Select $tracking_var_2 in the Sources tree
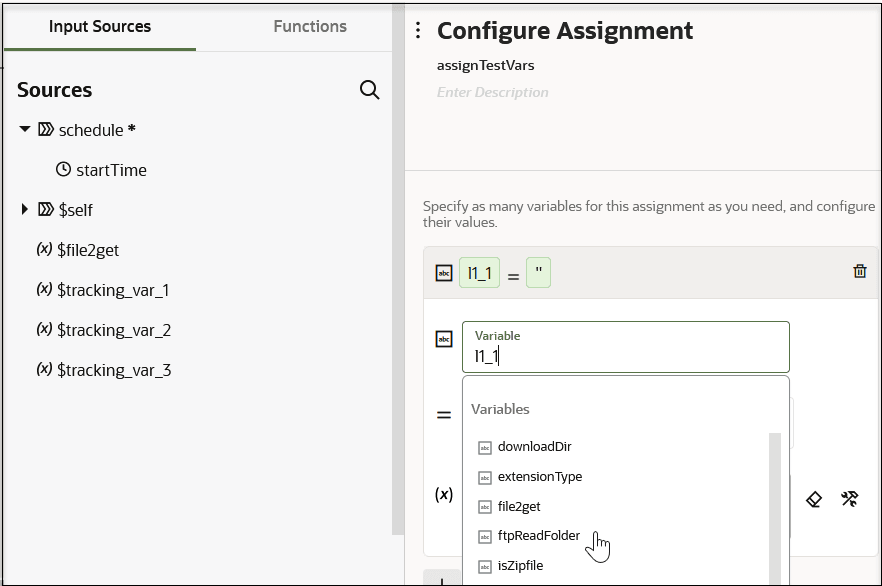This screenshot has height=586, width=882. pyautogui.click(x=114, y=330)
